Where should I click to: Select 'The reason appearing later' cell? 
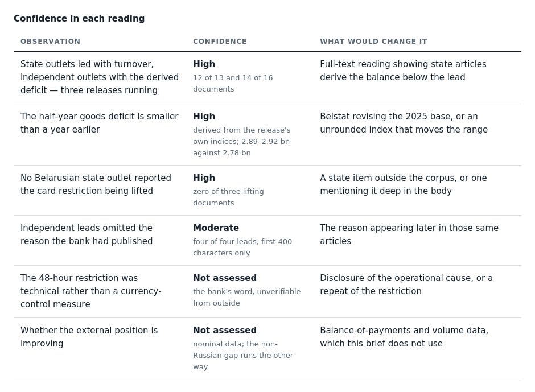(409, 234)
